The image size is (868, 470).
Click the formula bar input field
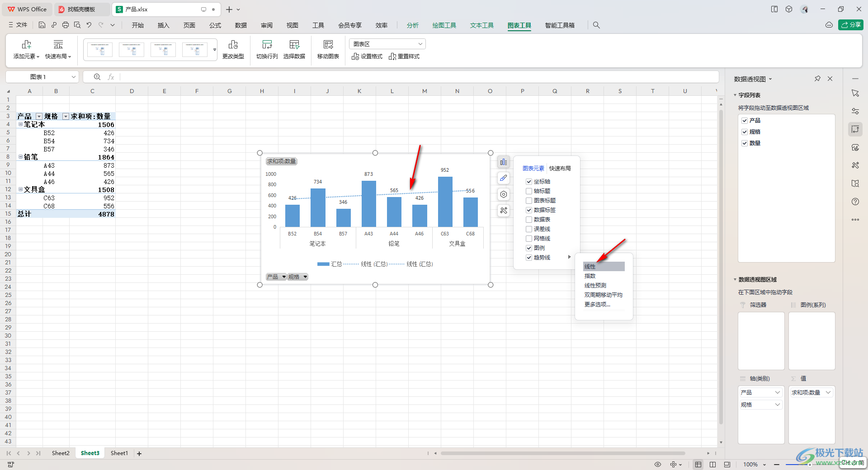[419, 77]
